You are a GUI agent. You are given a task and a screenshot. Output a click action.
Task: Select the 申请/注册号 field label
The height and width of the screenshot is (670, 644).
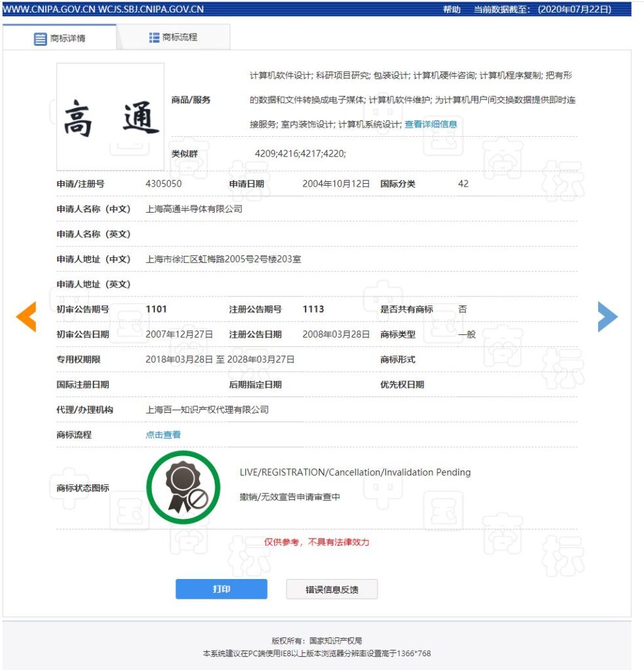(80, 184)
